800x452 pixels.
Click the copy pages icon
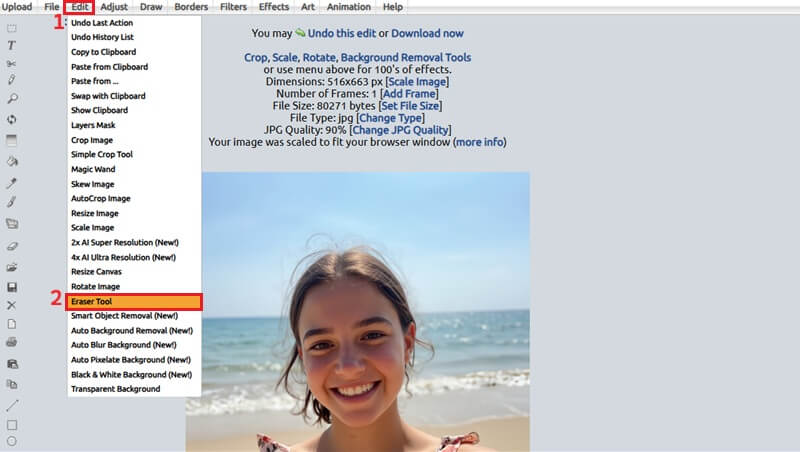(x=12, y=384)
